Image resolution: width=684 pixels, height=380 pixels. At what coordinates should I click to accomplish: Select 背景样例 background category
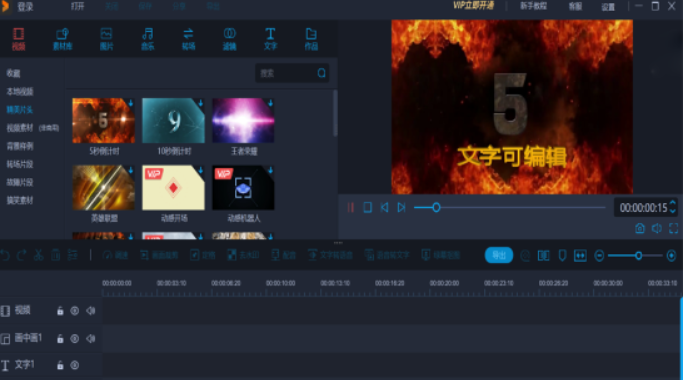20,146
